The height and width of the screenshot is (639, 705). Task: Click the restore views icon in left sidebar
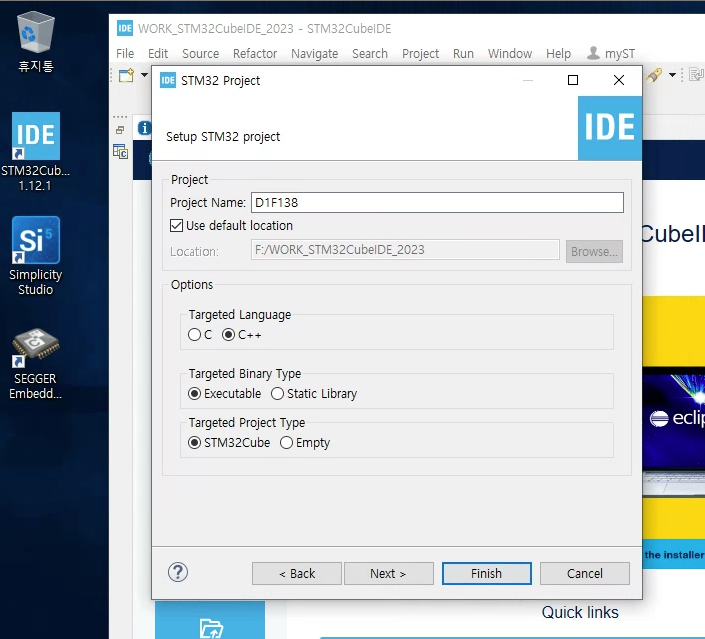click(x=120, y=130)
